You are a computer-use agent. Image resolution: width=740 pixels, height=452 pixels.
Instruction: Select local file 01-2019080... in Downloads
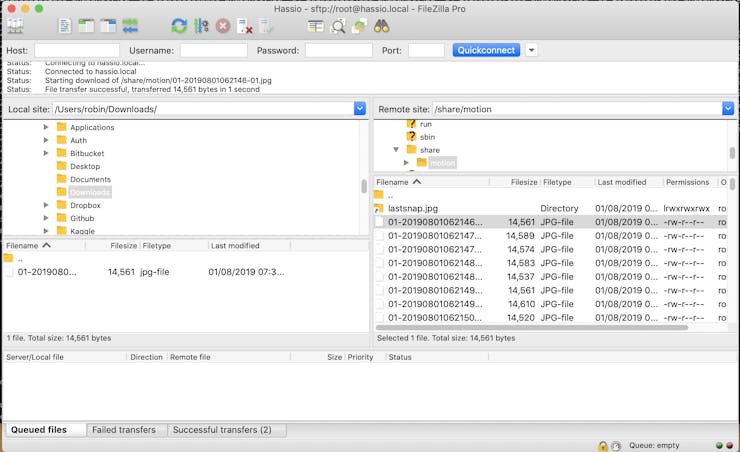186,272
